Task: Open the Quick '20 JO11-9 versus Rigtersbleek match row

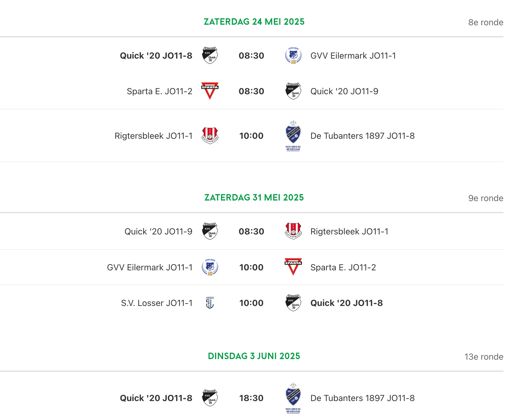Action: tap(252, 231)
